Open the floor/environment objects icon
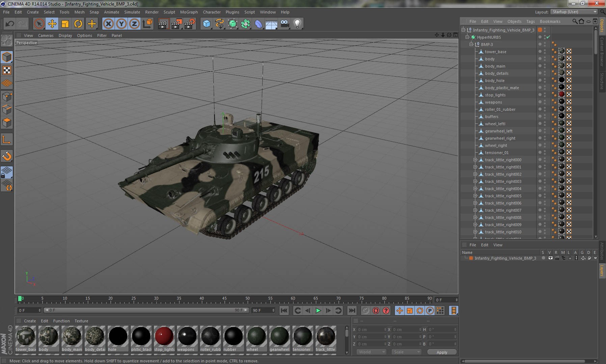Viewport: 606px width, 364px height. click(271, 24)
